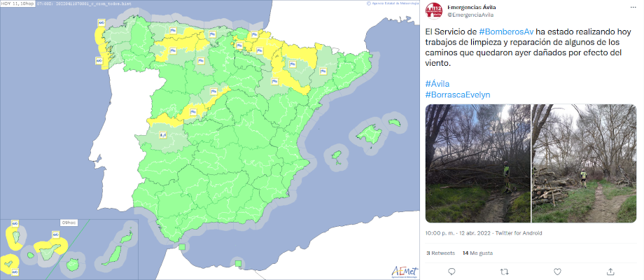Click the Mallorca island on the map

pyautogui.click(x=368, y=134)
